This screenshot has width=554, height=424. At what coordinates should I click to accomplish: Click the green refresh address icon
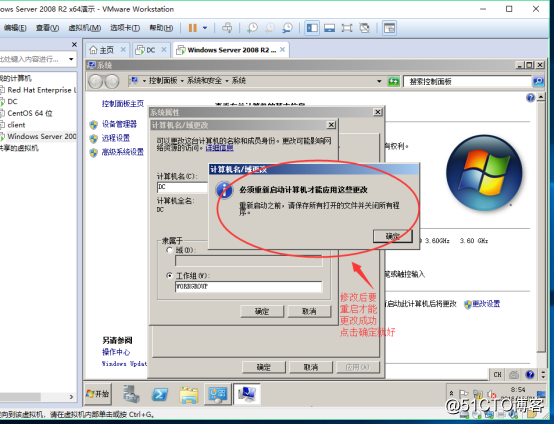(393, 81)
